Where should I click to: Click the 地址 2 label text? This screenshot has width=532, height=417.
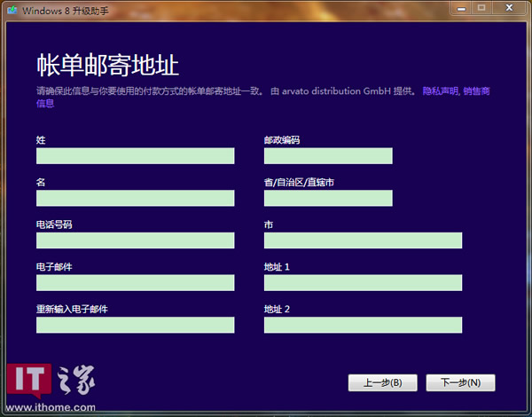click(277, 309)
